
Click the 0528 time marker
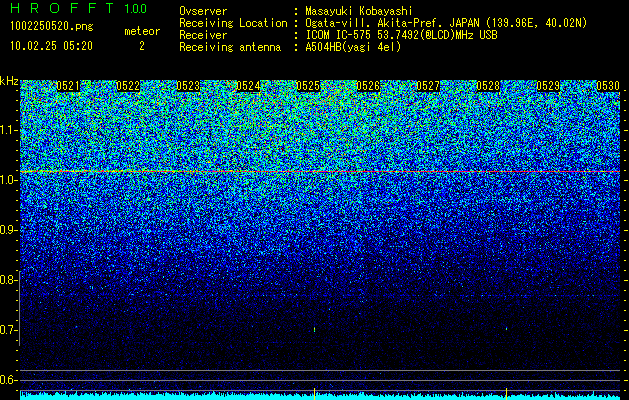click(x=488, y=86)
